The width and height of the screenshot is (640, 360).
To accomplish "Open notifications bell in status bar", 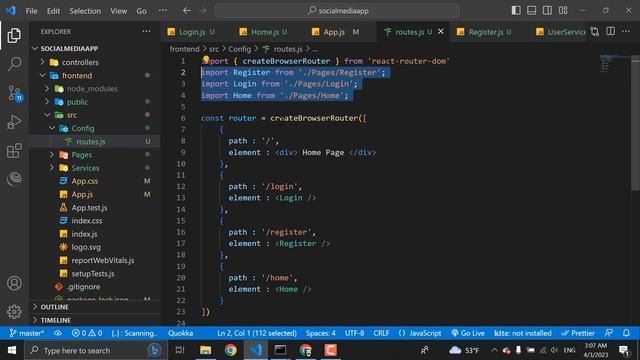I will [627, 333].
